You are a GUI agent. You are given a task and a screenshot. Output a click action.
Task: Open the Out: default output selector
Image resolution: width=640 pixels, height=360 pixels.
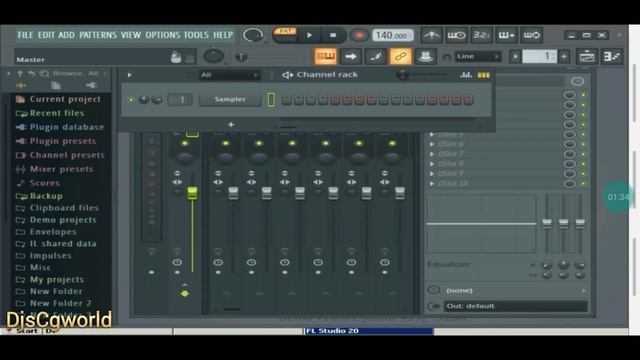click(516, 306)
